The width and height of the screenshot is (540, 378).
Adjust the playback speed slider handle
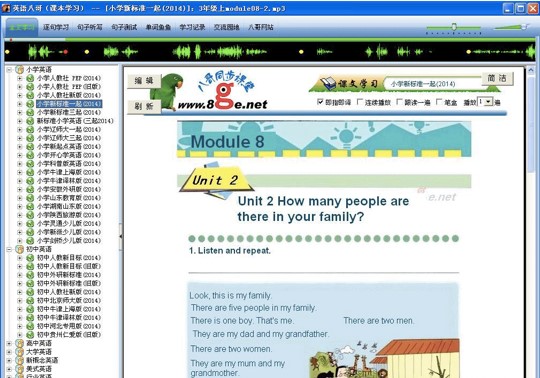coord(454,27)
